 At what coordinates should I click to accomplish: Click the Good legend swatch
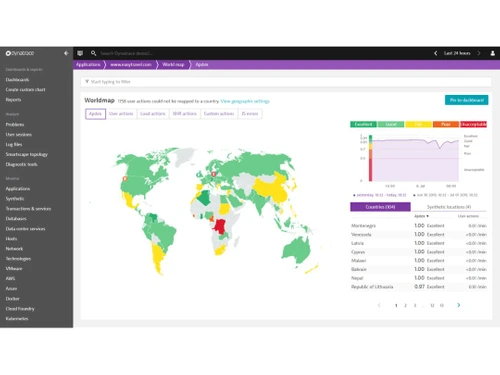point(391,124)
